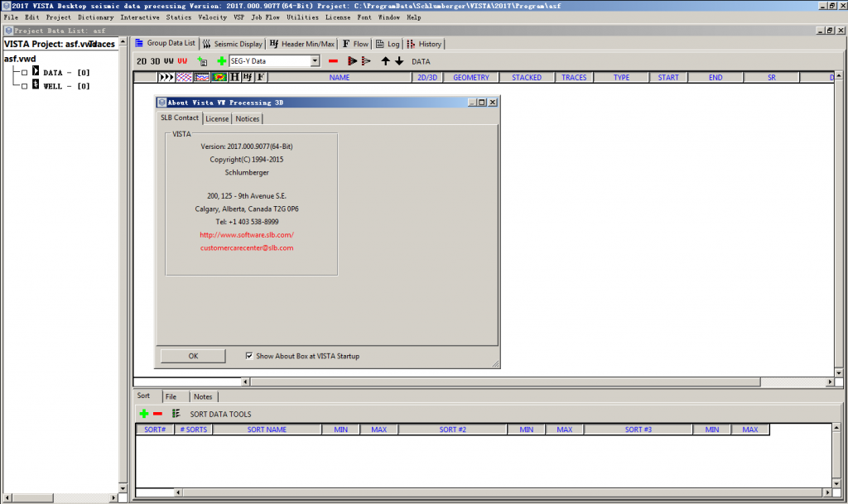The height and width of the screenshot is (504, 848).
Task: Click the DATA node arrow icon in tree
Action: point(36,71)
